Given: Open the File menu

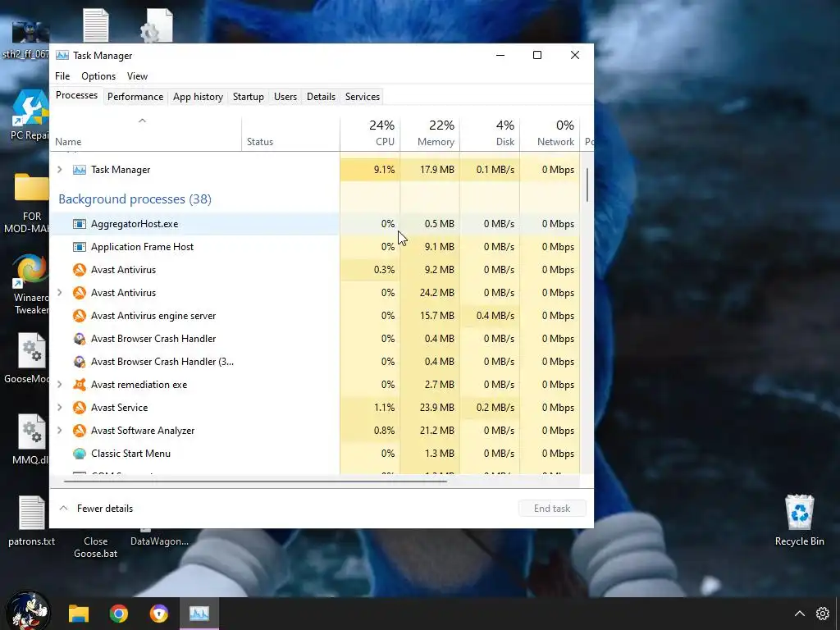Looking at the screenshot, I should coord(62,76).
